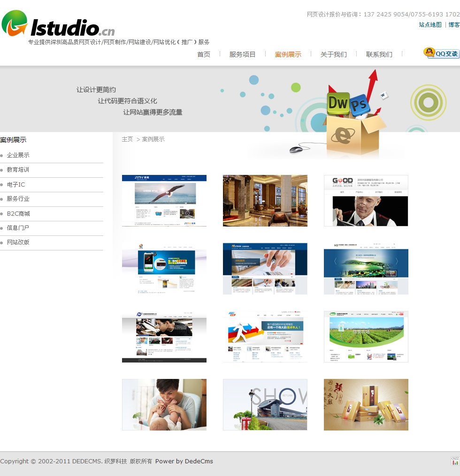Select 网站改版 in the sidebar

(x=18, y=242)
